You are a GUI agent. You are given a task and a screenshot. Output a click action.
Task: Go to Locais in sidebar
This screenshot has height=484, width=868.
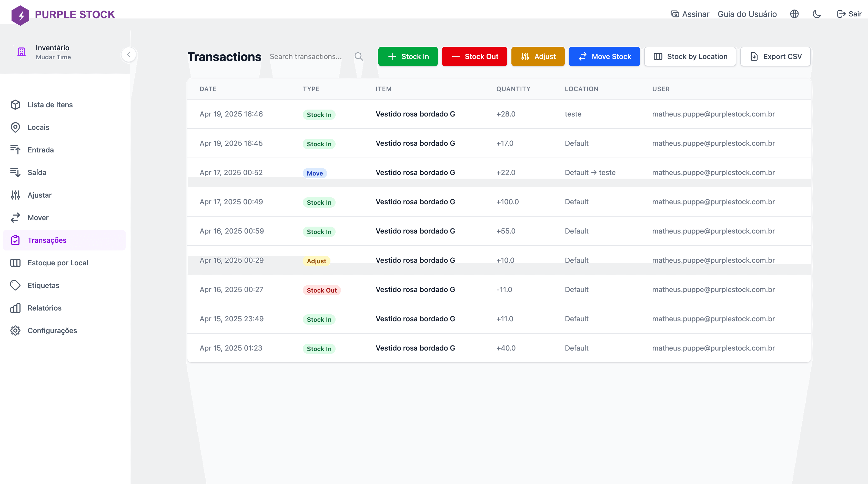[x=38, y=128]
